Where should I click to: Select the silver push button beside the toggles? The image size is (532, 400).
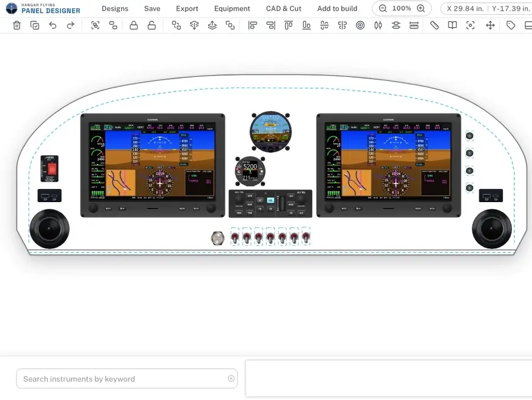(x=218, y=238)
